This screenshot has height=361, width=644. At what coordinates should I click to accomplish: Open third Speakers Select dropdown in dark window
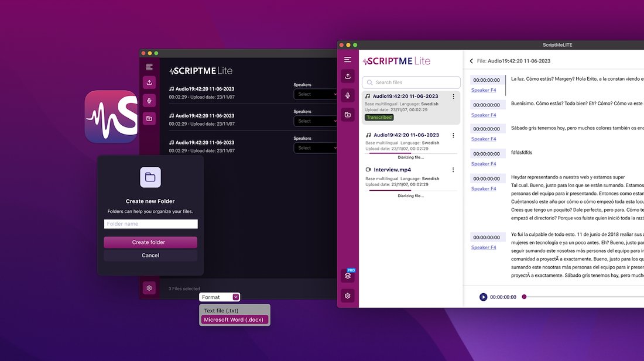tap(315, 147)
